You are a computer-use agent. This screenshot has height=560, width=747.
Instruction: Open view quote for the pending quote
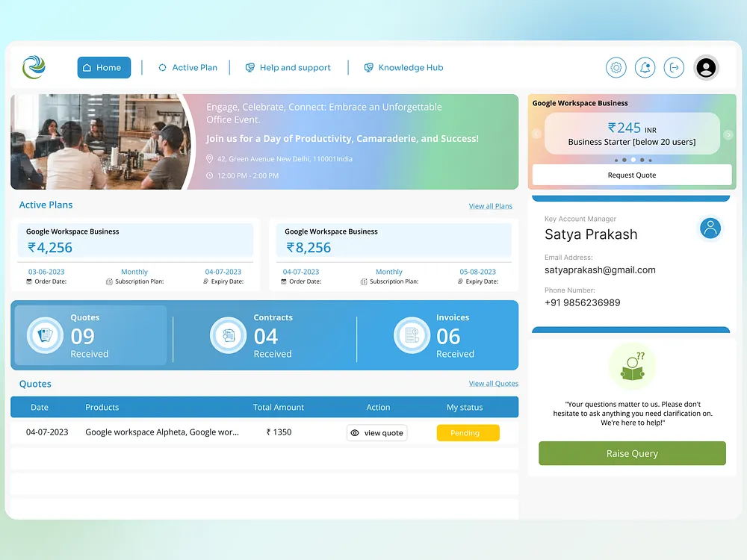tap(376, 432)
